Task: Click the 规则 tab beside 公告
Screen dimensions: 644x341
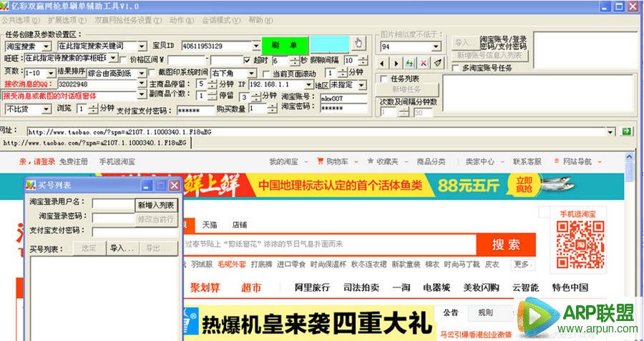Action: click(x=485, y=312)
